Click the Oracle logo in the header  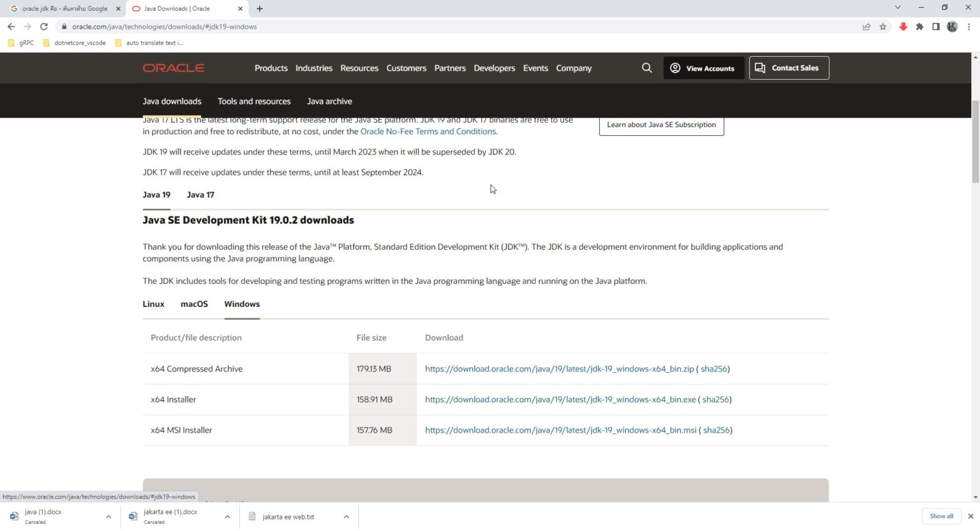(174, 68)
